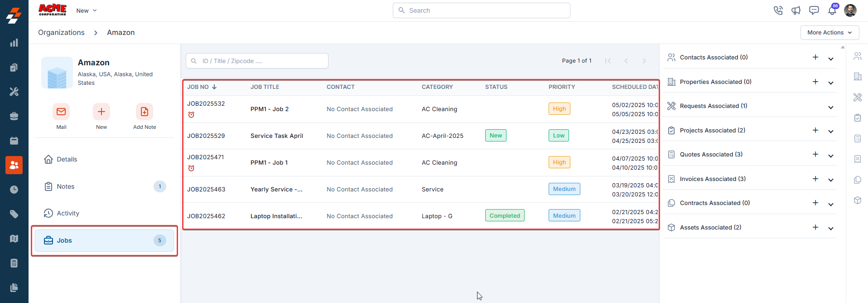Click the Add Note icon
Image resolution: width=868 pixels, height=303 pixels.
[x=145, y=112]
